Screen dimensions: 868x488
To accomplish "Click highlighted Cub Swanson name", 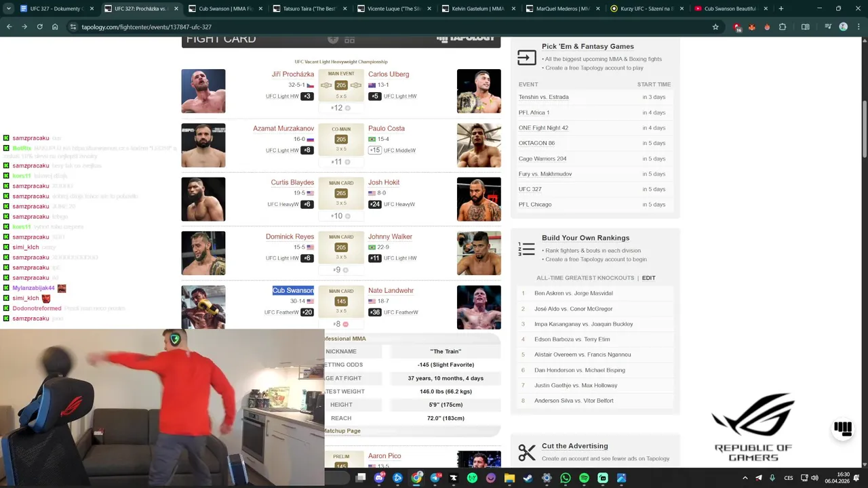I will (x=293, y=291).
